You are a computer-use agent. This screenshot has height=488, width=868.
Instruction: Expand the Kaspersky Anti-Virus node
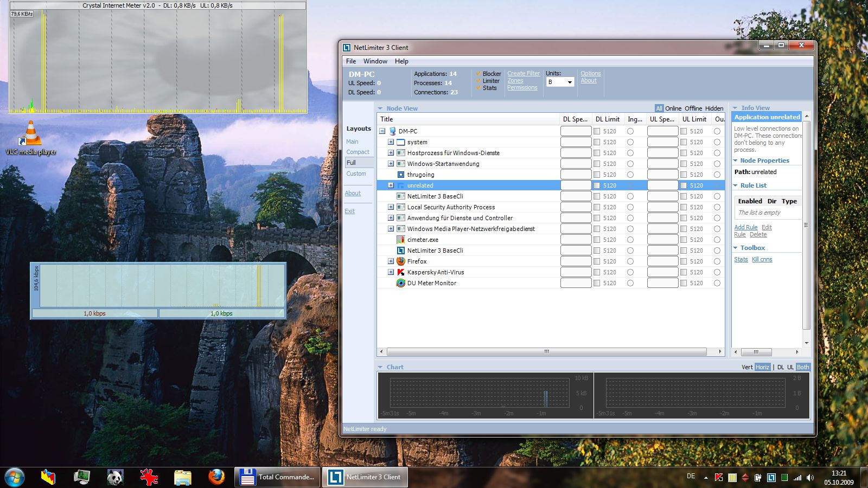coord(391,272)
